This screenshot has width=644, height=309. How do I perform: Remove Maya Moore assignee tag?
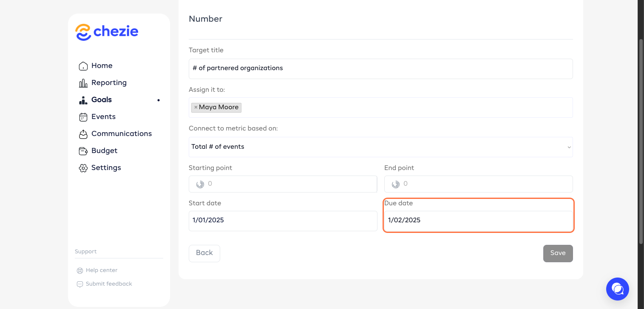196,108
